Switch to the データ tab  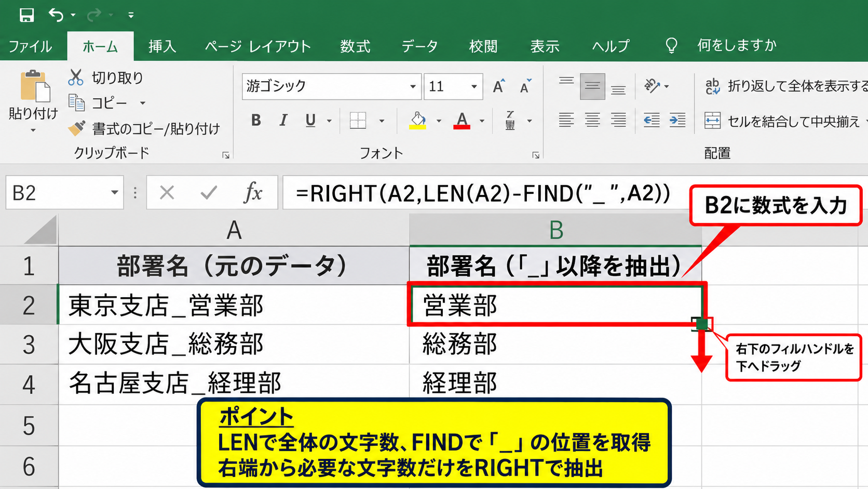[419, 46]
